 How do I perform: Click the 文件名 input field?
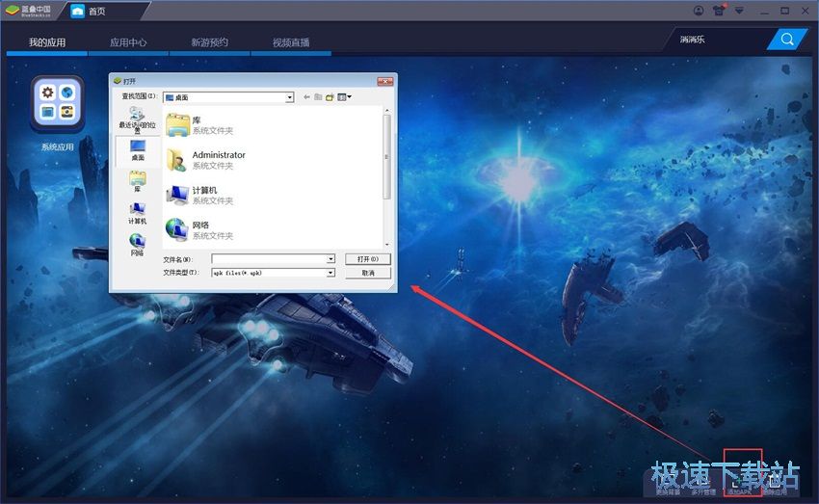pyautogui.click(x=269, y=259)
